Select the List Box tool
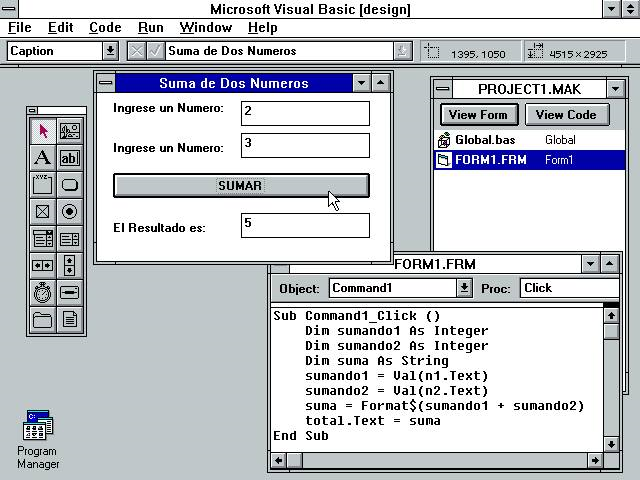The height and width of the screenshot is (480, 640). (x=70, y=239)
